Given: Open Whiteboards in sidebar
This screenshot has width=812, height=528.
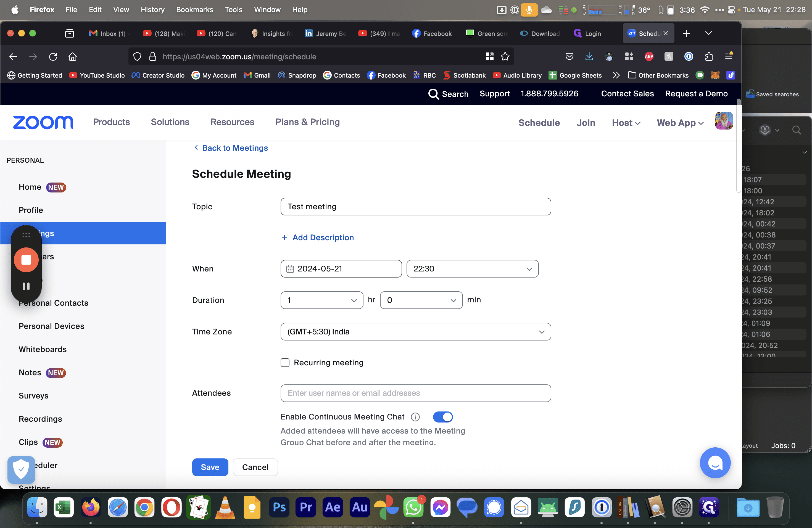Looking at the screenshot, I should pos(43,349).
